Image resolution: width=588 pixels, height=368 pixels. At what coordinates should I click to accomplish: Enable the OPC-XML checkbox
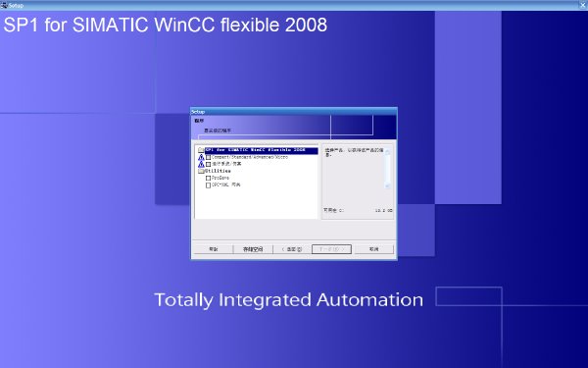[208, 185]
